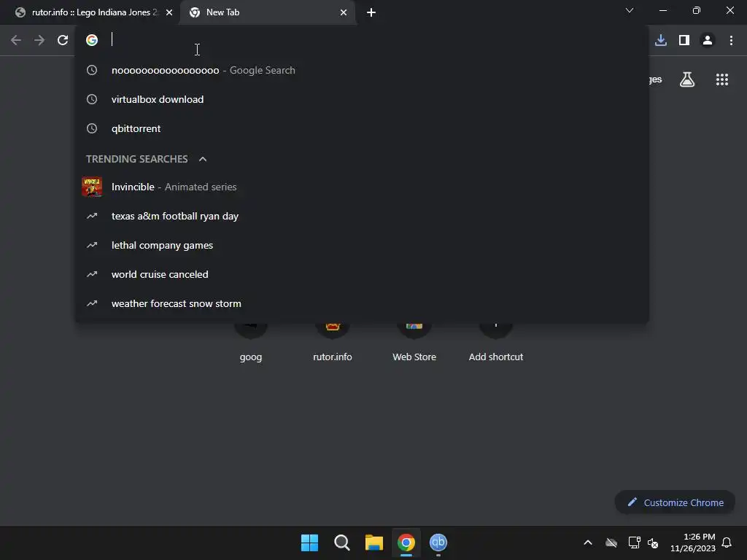The height and width of the screenshot is (560, 747).
Task: Click the browser back arrow
Action: [x=16, y=40]
